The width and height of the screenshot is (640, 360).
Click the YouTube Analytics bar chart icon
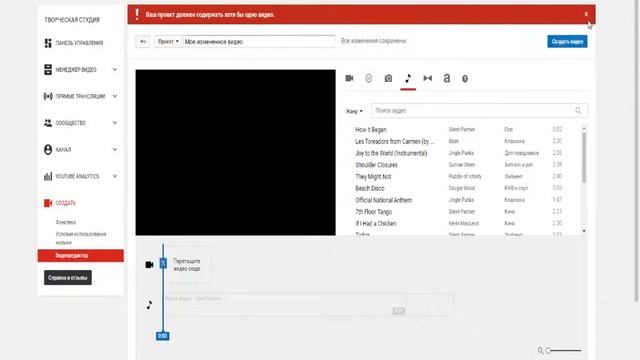click(x=48, y=176)
